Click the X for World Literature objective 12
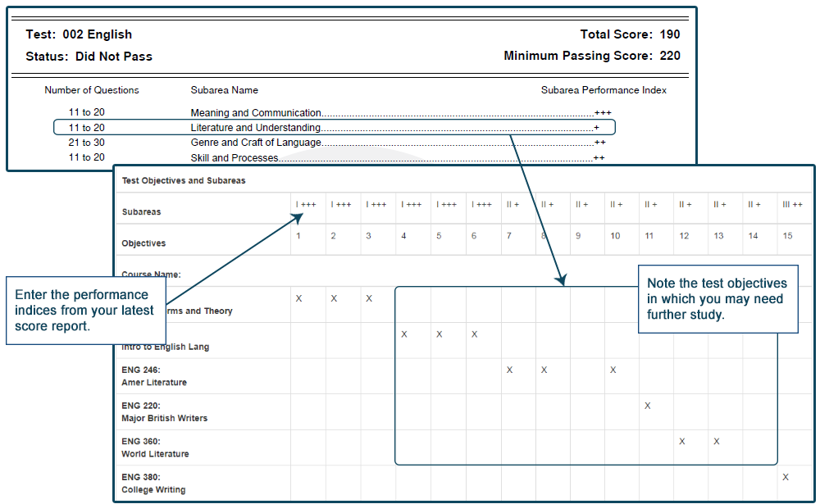 tap(682, 441)
